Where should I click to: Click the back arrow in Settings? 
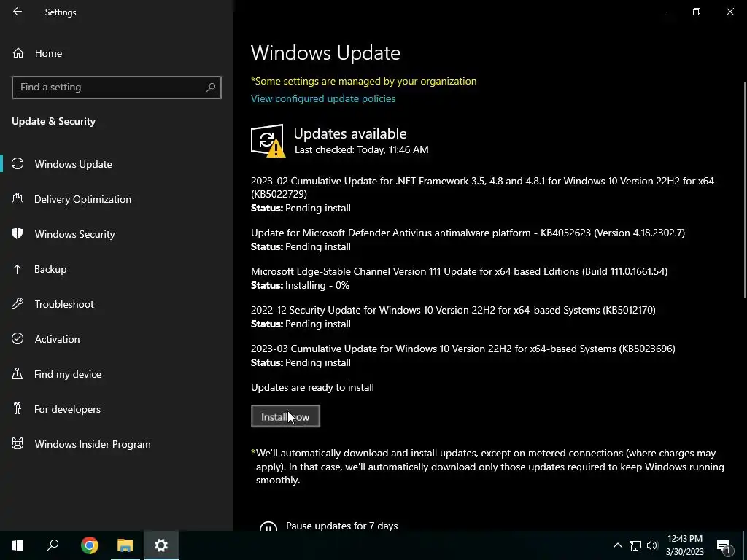[x=18, y=12]
